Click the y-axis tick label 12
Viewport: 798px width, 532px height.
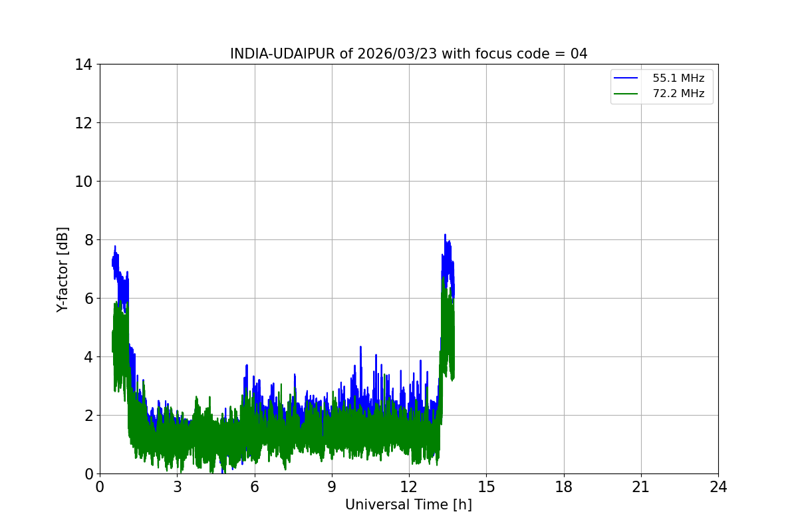pyautogui.click(x=83, y=123)
